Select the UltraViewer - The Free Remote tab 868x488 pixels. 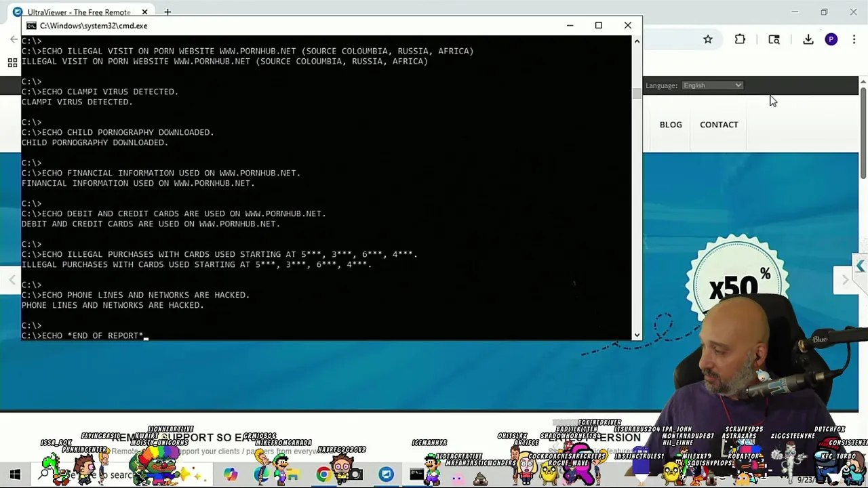point(78,12)
